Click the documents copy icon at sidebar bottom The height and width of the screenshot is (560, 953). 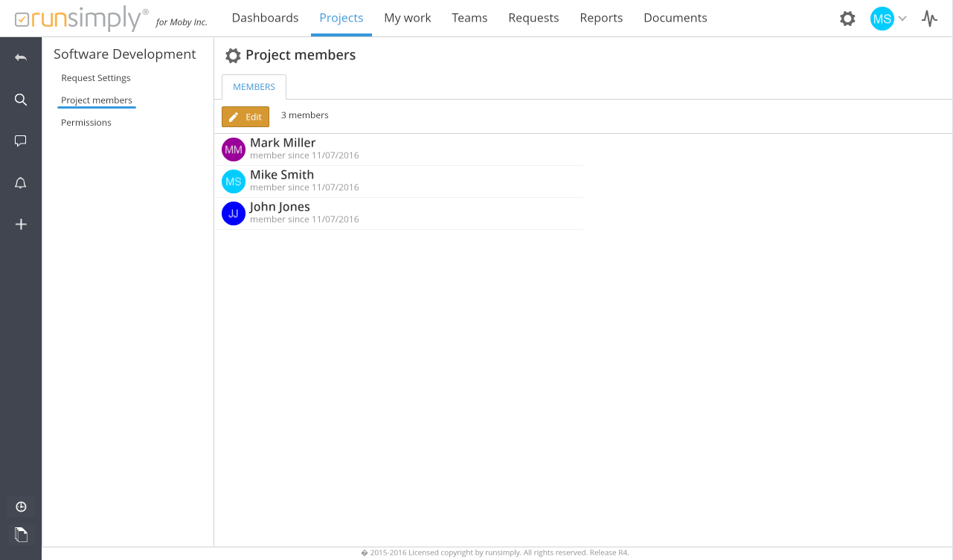[x=21, y=534]
